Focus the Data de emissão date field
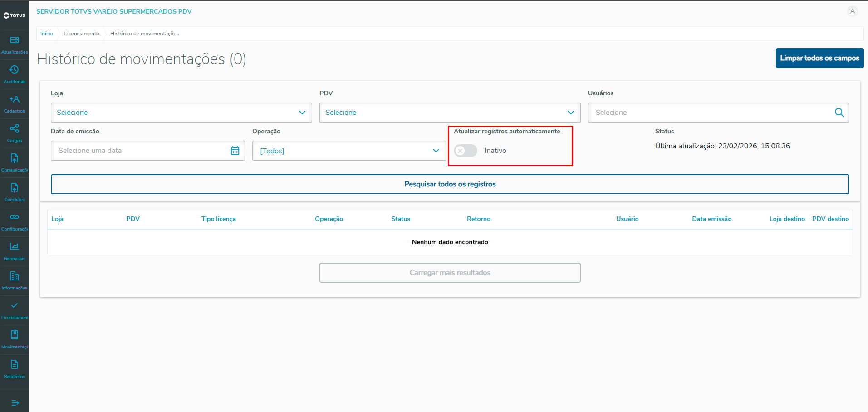Screen dimensions: 868x412 coord(148,151)
